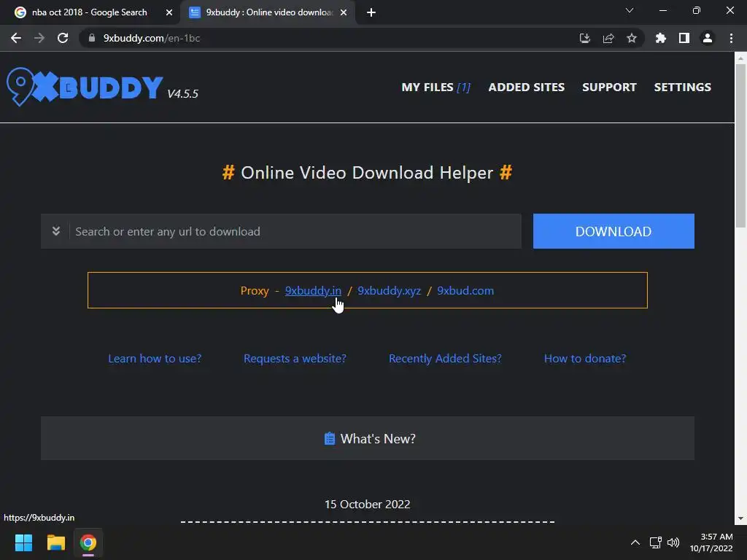Click scrollbar down arrow
The width and height of the screenshot is (747, 560).
[x=740, y=518]
